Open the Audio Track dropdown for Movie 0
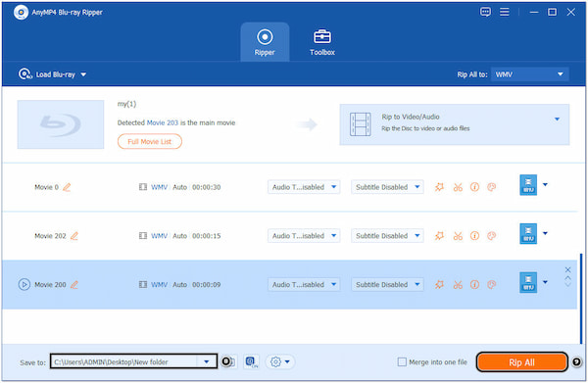 pyautogui.click(x=304, y=187)
